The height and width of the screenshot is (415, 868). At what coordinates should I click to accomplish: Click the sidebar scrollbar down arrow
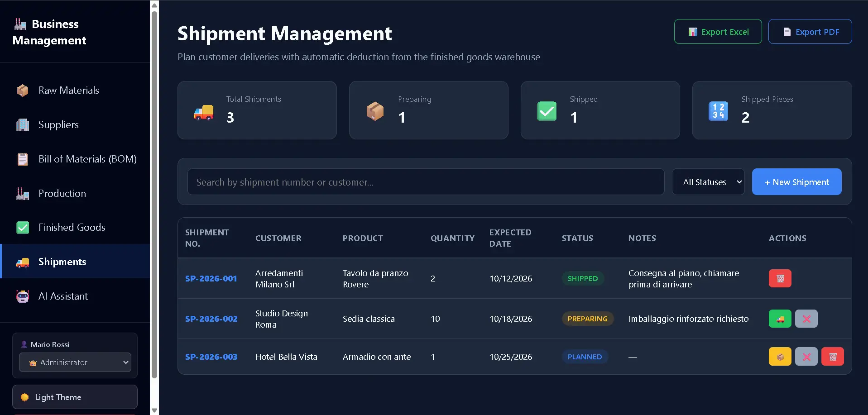(x=154, y=410)
